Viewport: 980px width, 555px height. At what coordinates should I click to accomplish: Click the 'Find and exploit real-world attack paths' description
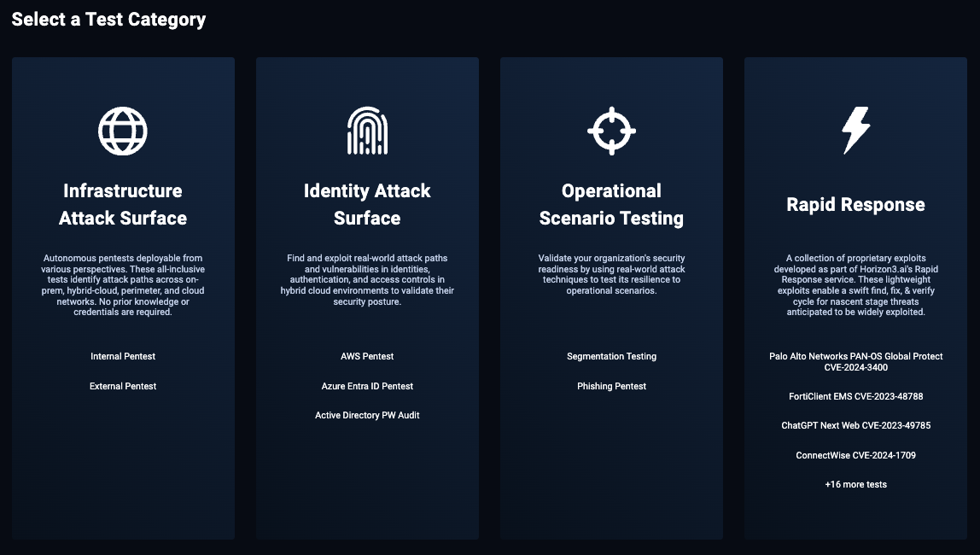click(367, 279)
